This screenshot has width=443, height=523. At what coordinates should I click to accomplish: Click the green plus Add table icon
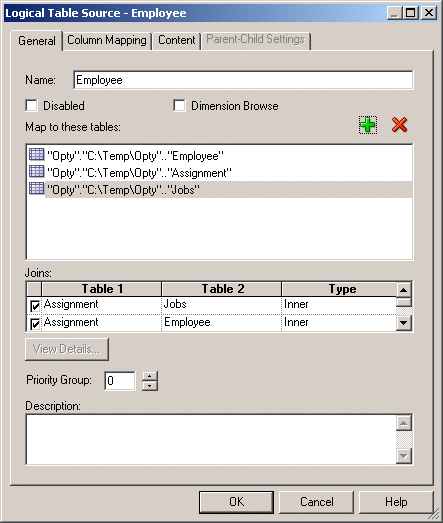tap(368, 125)
